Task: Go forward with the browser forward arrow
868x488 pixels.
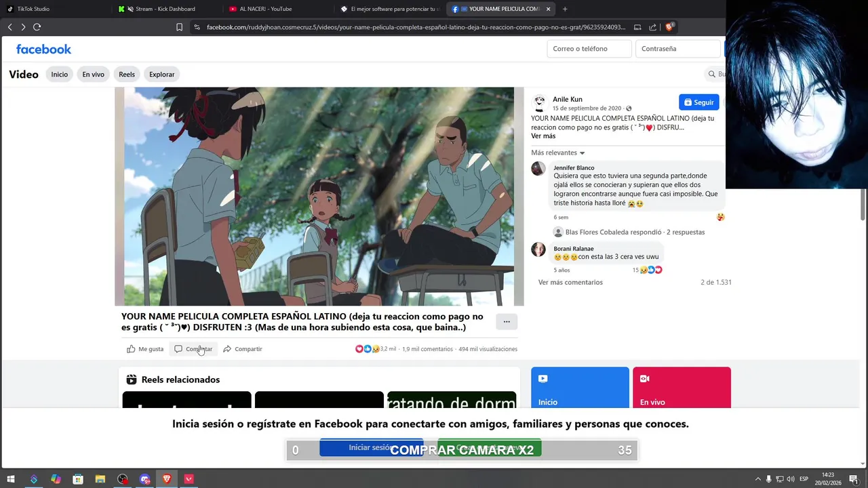Action: pyautogui.click(x=23, y=27)
